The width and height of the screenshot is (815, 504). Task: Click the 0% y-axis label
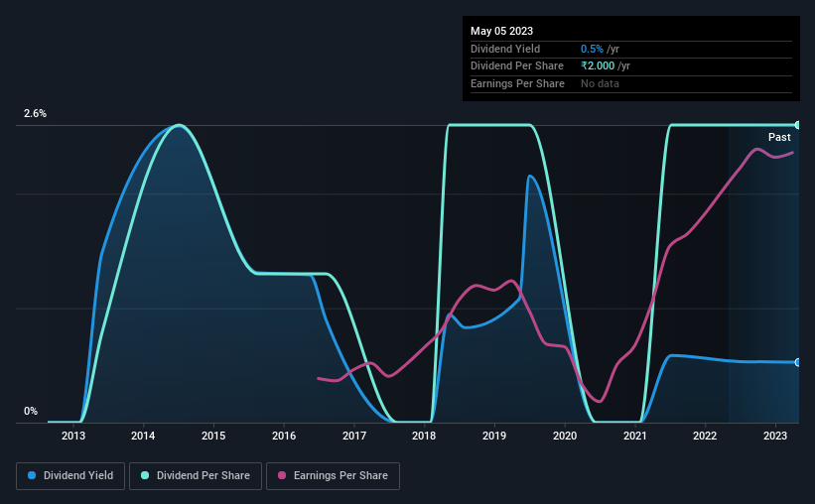(31, 411)
